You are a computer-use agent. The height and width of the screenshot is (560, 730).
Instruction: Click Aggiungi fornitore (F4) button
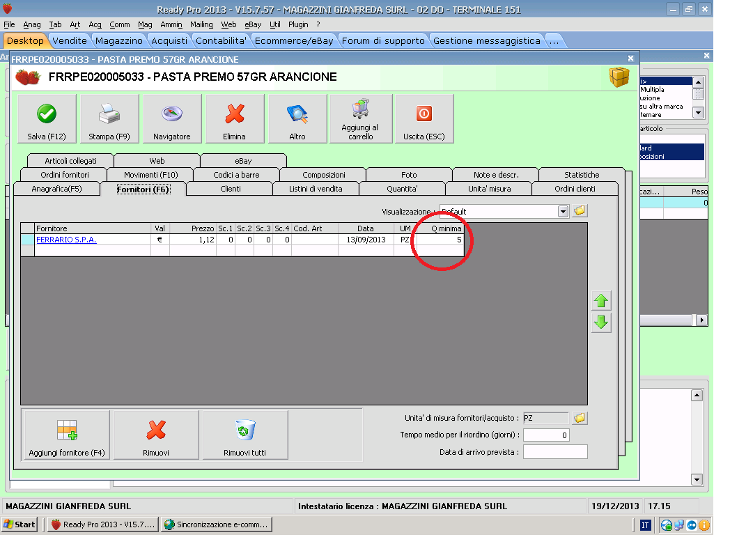[67, 435]
